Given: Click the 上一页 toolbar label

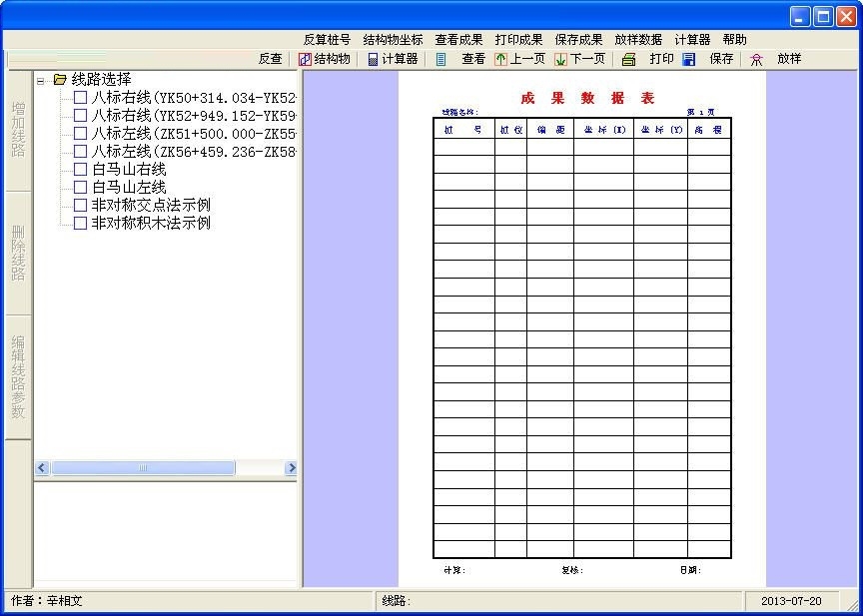Looking at the screenshot, I should [x=527, y=59].
